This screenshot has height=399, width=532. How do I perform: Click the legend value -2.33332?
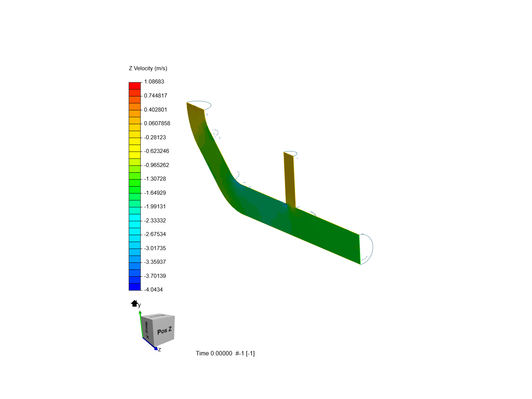coord(155,221)
